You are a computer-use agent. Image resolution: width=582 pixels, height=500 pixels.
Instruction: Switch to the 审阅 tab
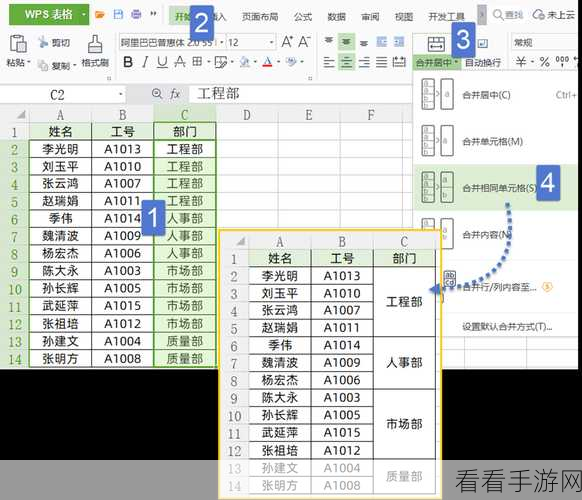click(x=370, y=16)
